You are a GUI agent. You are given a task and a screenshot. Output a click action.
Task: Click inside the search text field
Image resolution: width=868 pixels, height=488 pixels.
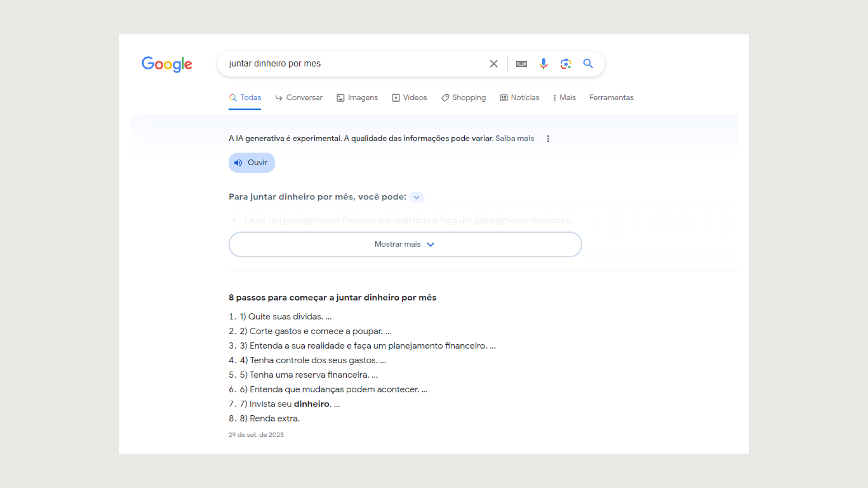[x=353, y=64]
